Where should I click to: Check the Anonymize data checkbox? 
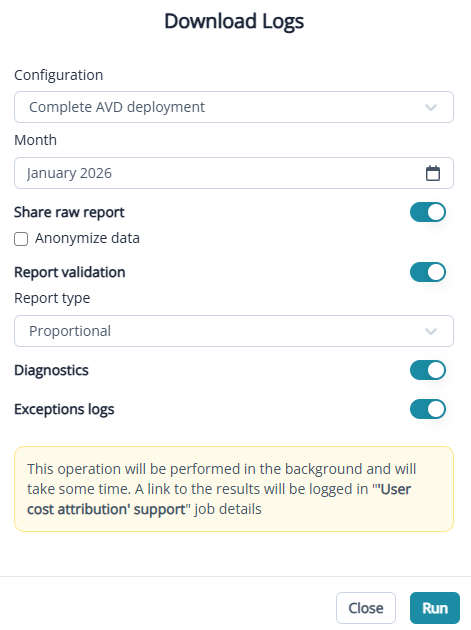[21, 239]
